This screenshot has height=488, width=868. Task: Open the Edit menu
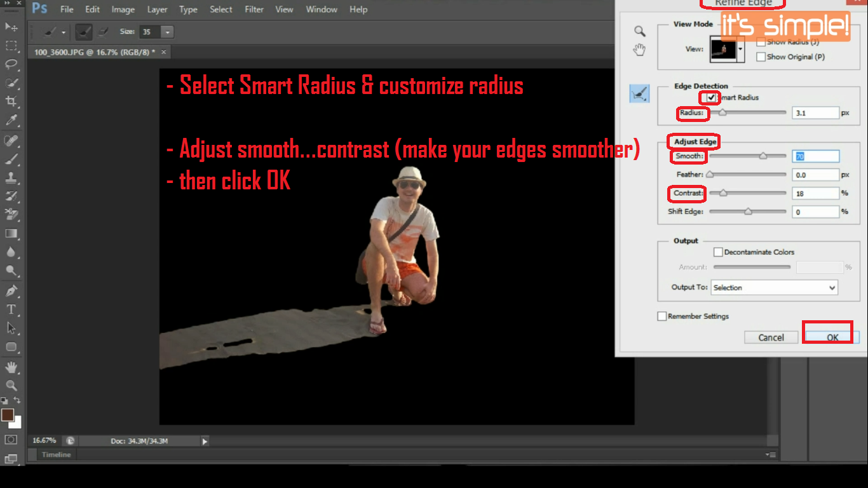click(x=92, y=10)
